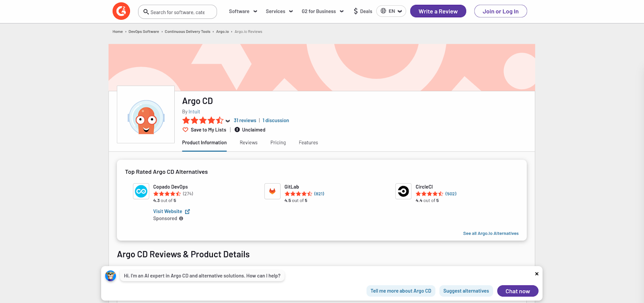Click the search magnifier icon
The height and width of the screenshot is (303, 644).
click(x=146, y=12)
